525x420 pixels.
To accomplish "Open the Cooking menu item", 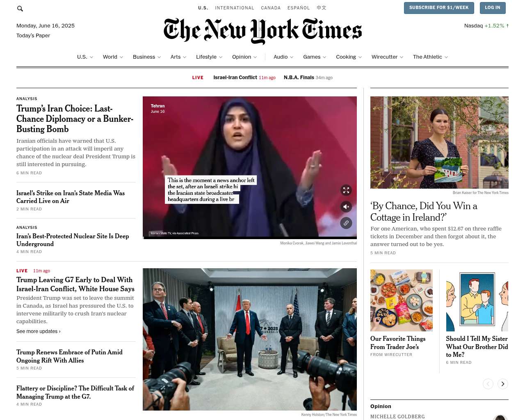I will point(346,57).
